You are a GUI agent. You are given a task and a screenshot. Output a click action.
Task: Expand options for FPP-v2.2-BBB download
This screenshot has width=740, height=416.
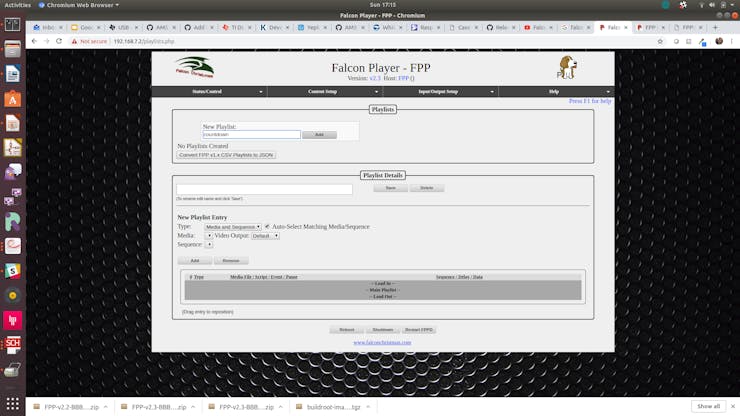pos(106,407)
